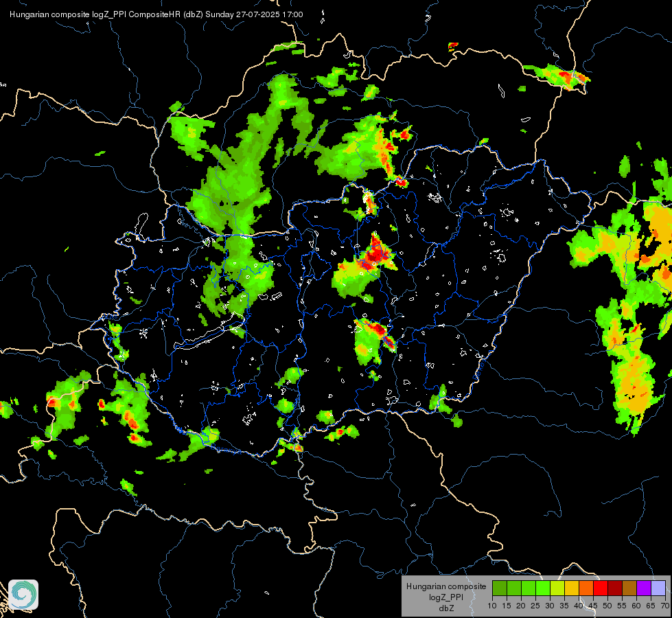Click the 'Hungarian composite' legend label
Image resolution: width=672 pixels, height=618 pixels.
pyautogui.click(x=446, y=586)
